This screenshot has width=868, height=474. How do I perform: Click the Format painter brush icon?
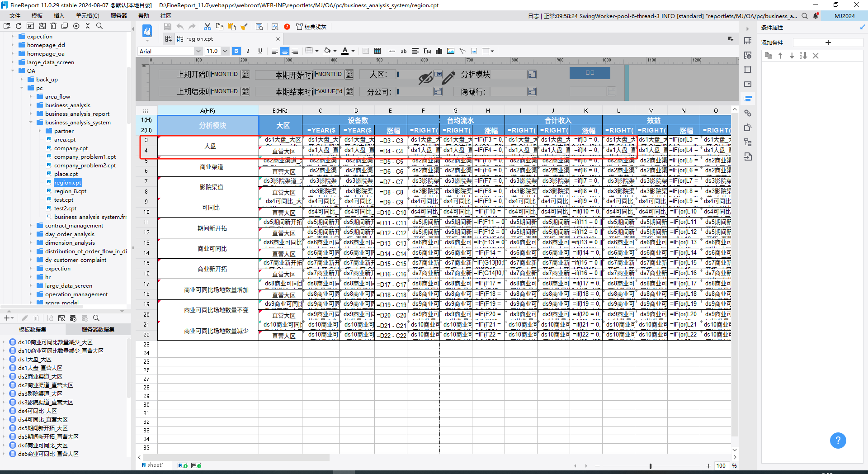pos(244,27)
